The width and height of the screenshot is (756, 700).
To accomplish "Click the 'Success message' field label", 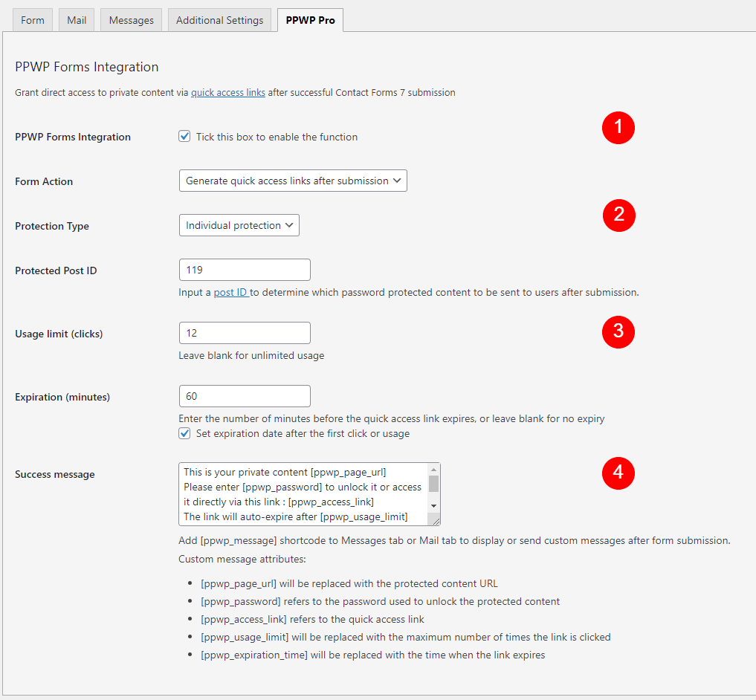I will pos(55,474).
